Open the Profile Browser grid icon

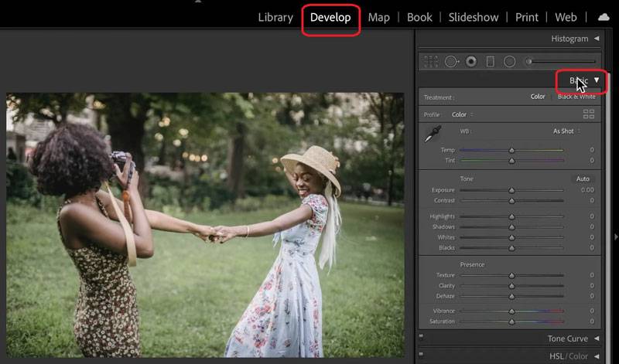[x=589, y=114]
